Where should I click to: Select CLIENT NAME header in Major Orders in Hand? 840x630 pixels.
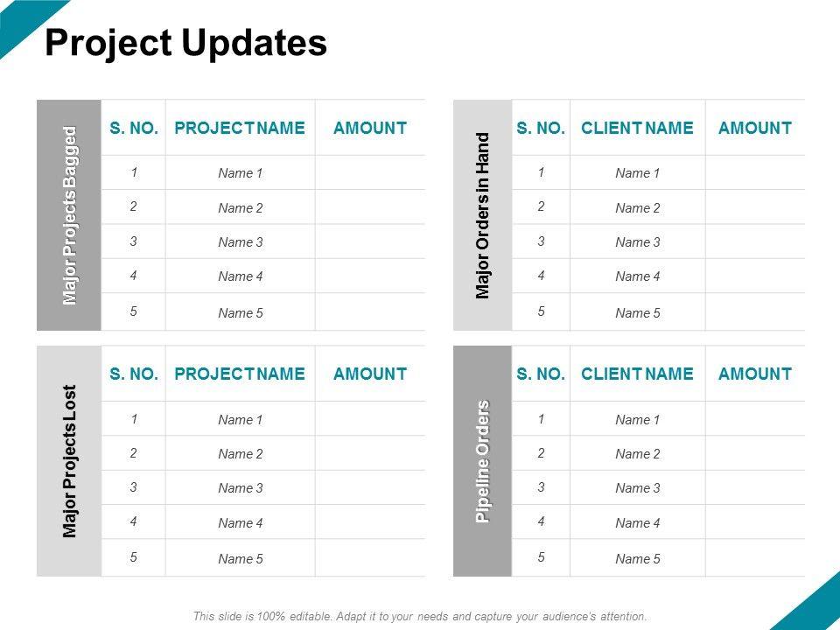click(637, 129)
